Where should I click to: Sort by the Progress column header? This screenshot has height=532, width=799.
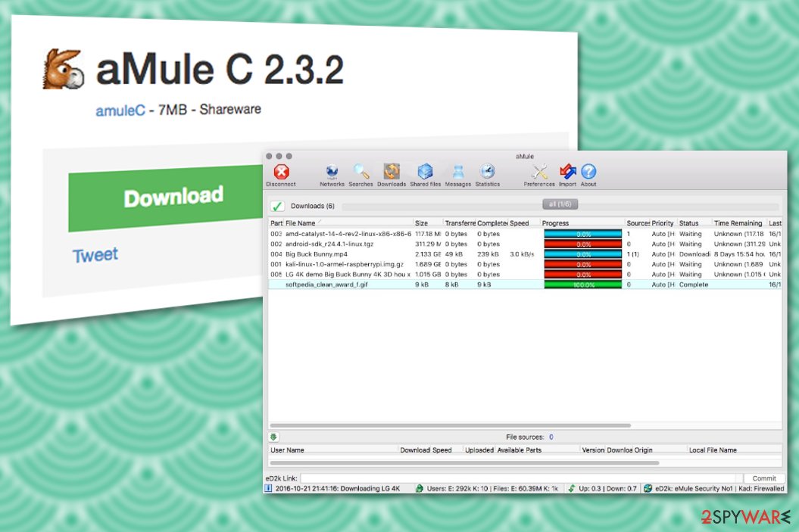(582, 223)
